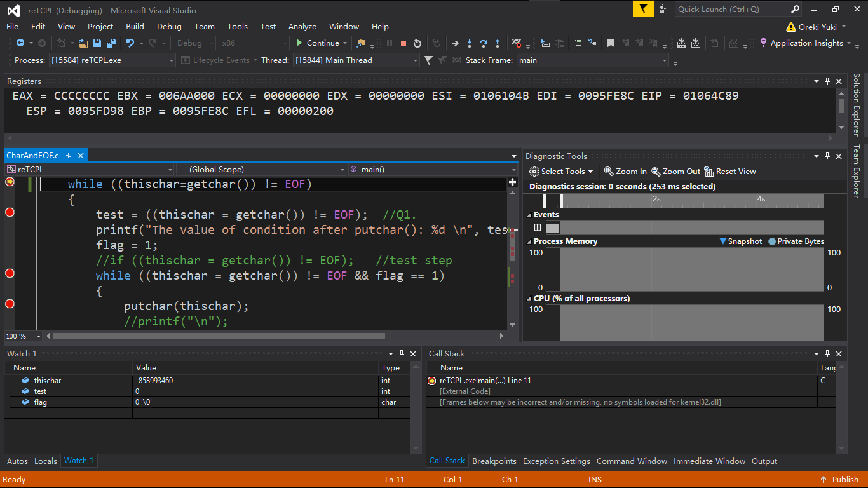
Task: Select the reTCPL.exe!main frame in Call Stack
Action: [x=632, y=381]
